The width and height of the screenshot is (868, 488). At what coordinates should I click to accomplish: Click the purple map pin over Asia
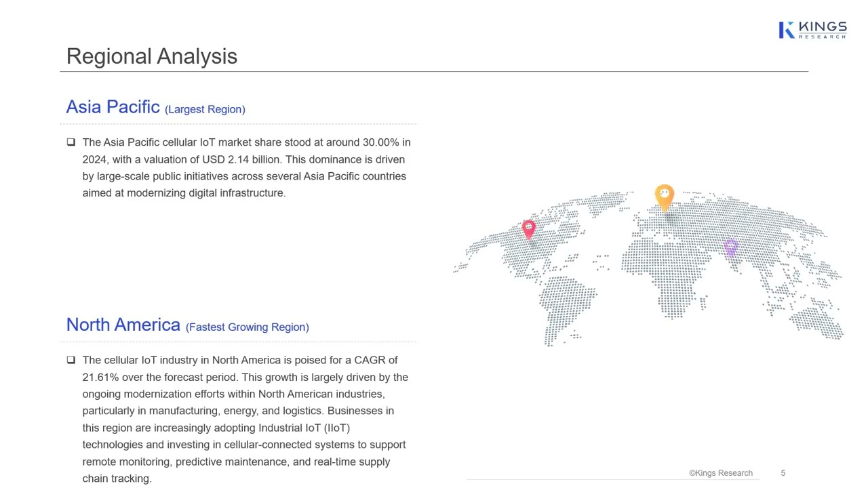(730, 248)
